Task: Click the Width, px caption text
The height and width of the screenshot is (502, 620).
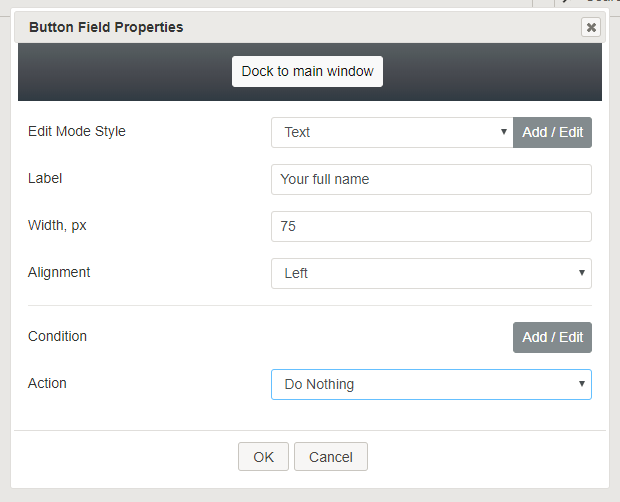Action: 57,225
